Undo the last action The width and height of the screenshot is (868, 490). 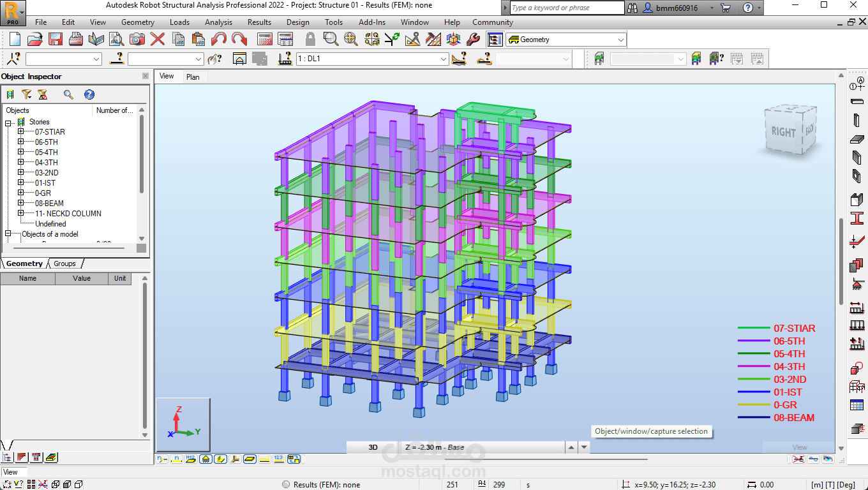[219, 40]
